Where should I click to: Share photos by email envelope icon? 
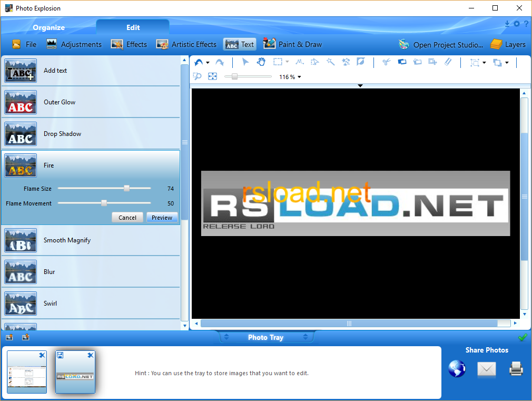pyautogui.click(x=487, y=369)
